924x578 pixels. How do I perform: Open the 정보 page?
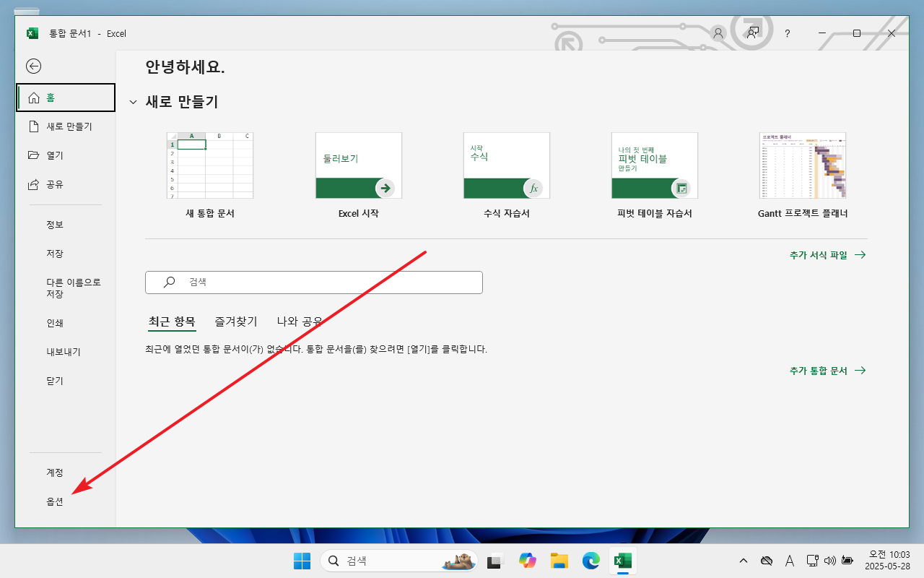[66, 225]
